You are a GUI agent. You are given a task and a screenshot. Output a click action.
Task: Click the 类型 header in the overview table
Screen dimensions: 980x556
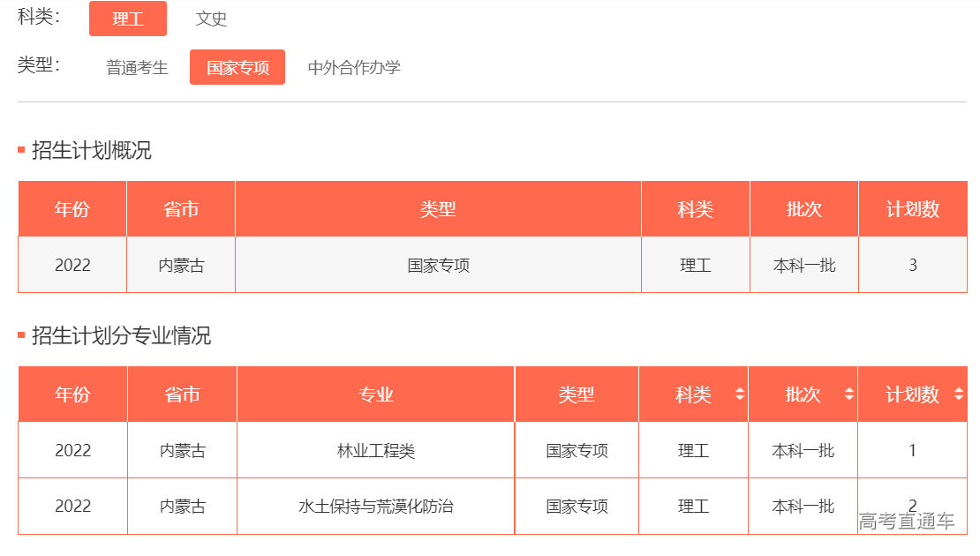(x=438, y=209)
